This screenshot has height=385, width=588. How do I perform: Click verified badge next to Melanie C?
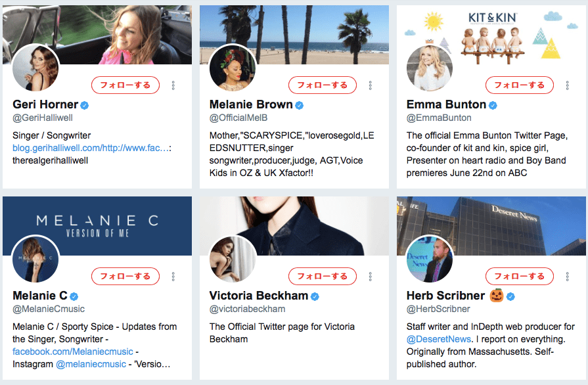(x=74, y=296)
